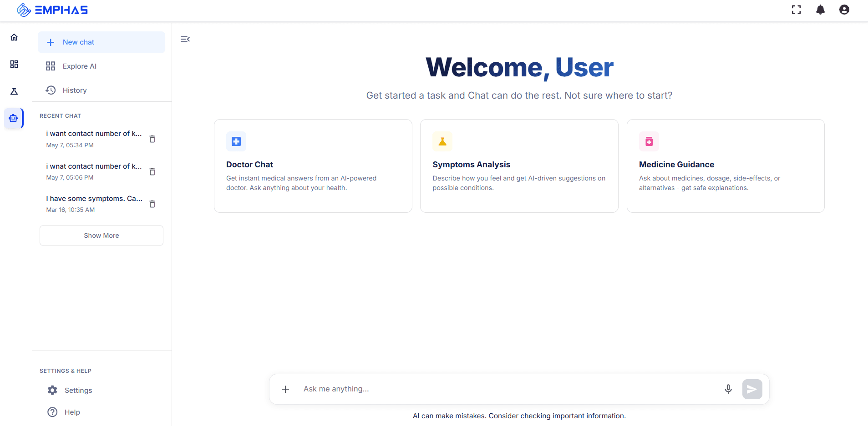Open chat 'i want contact number of k...'
The height and width of the screenshot is (426, 868).
click(94, 134)
